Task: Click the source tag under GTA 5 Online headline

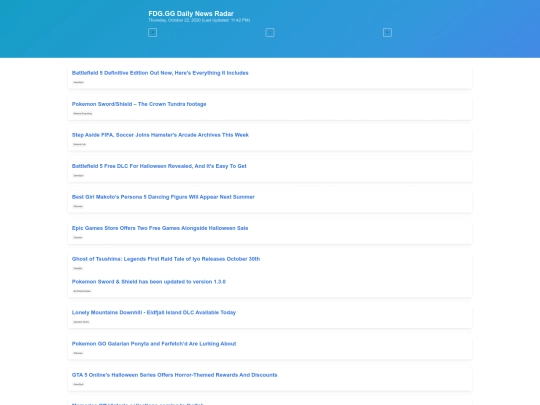Action: 79,384
